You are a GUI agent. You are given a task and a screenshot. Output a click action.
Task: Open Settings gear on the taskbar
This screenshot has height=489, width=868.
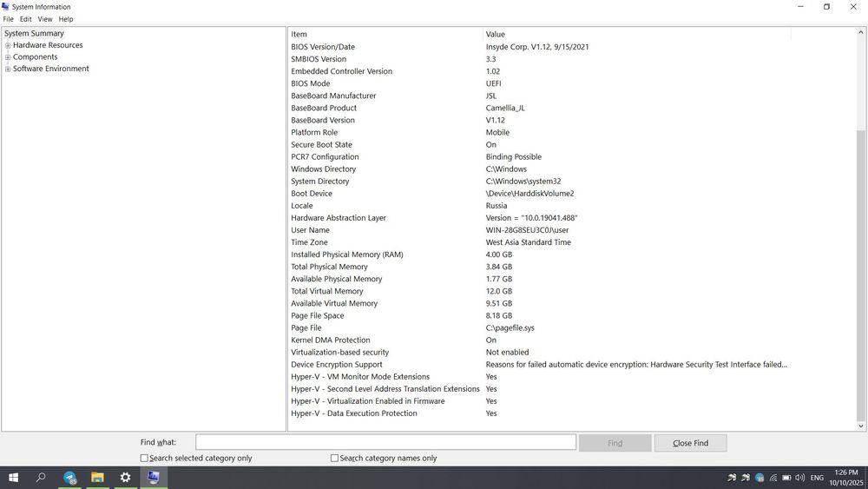coord(126,477)
